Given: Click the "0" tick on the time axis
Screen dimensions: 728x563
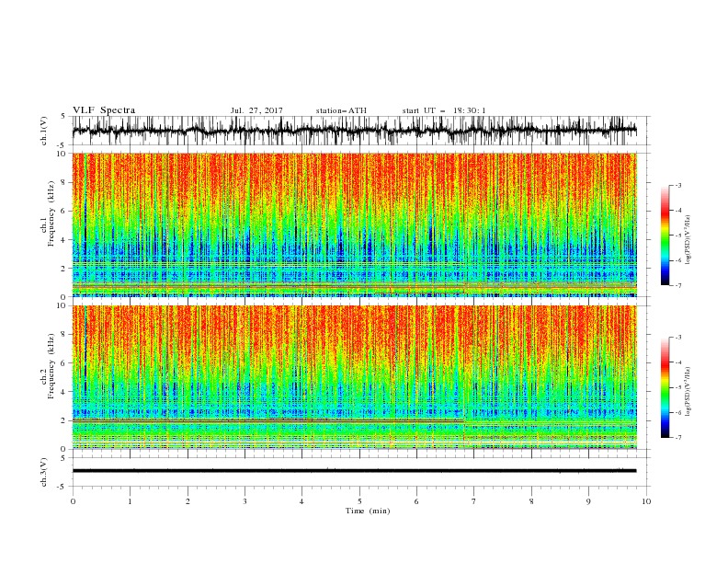Looking at the screenshot, I should [x=73, y=501].
